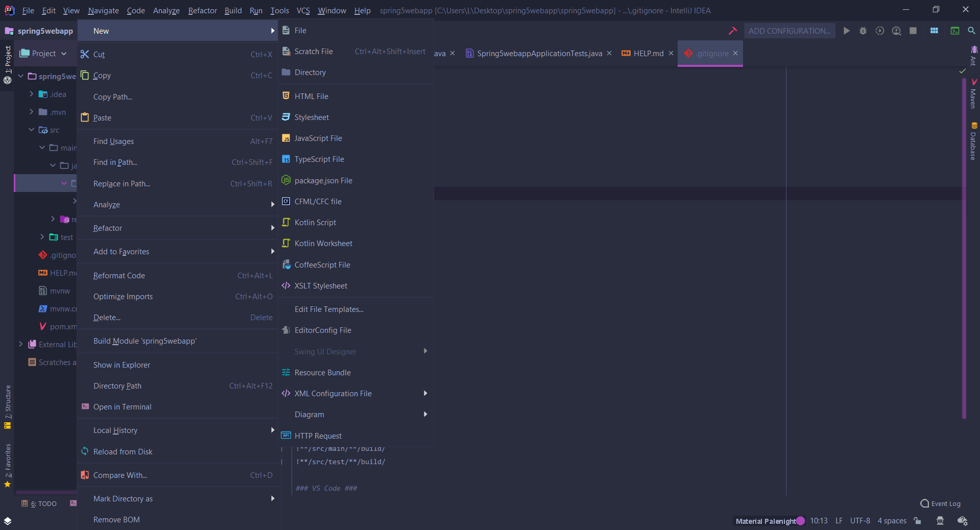This screenshot has width=980, height=530.
Task: Click the rightmost status bar icon
Action: [x=963, y=521]
